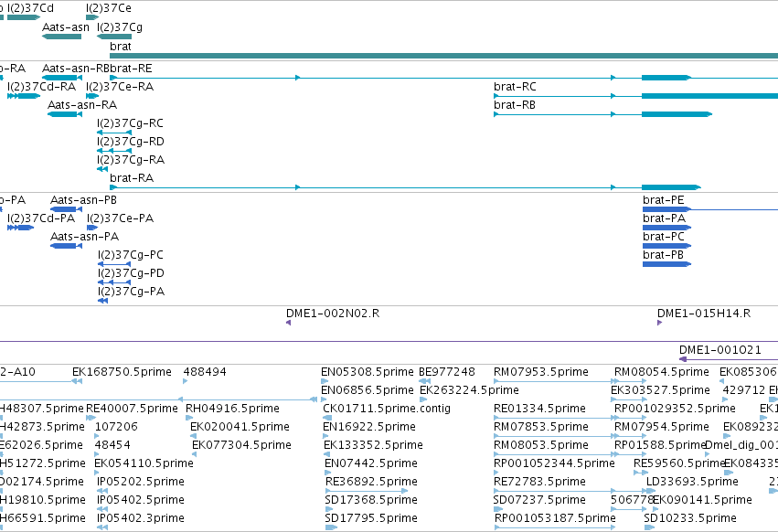Click the brat-PC protein label
The width and height of the screenshot is (778, 532).
pos(664,237)
